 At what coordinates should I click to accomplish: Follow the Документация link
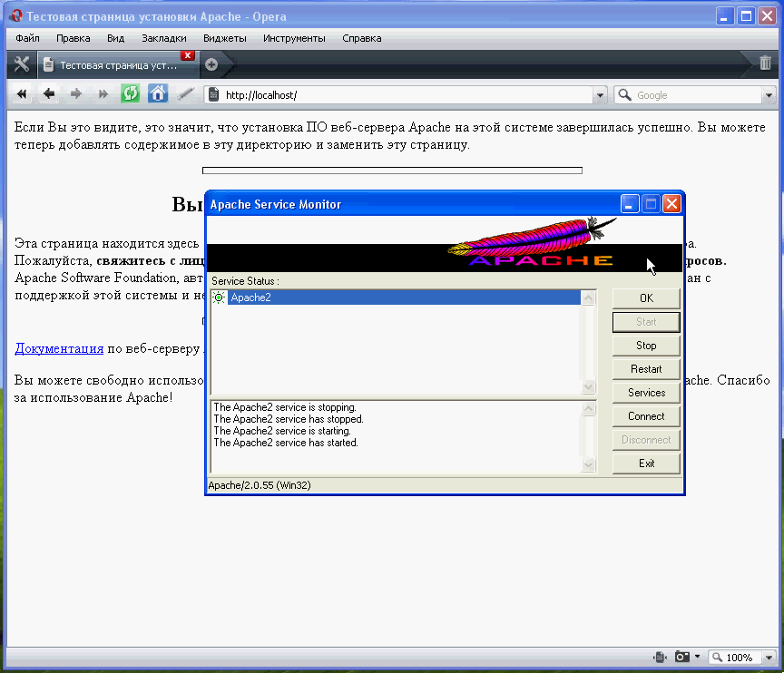point(59,348)
